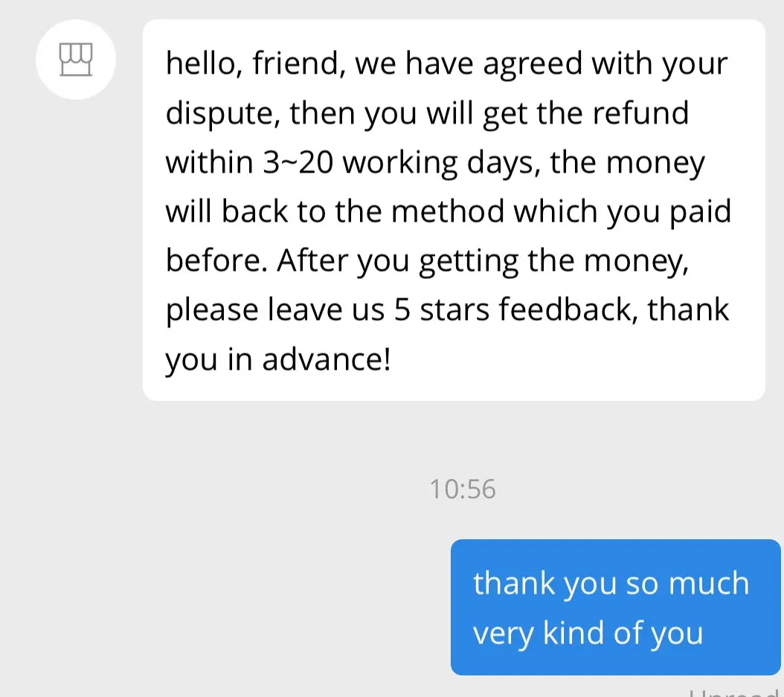Click the 10:56 timestamp
The height and width of the screenshot is (697, 784).
point(463,489)
